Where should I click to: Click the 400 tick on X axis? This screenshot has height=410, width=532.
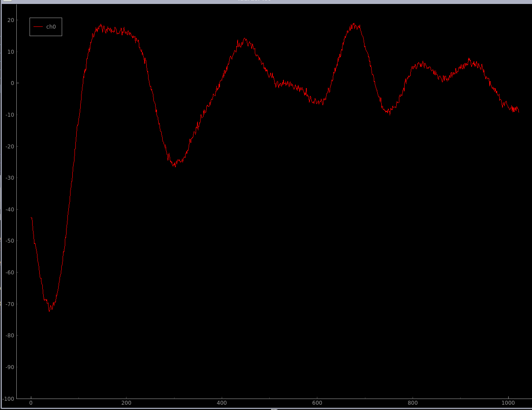click(x=222, y=403)
